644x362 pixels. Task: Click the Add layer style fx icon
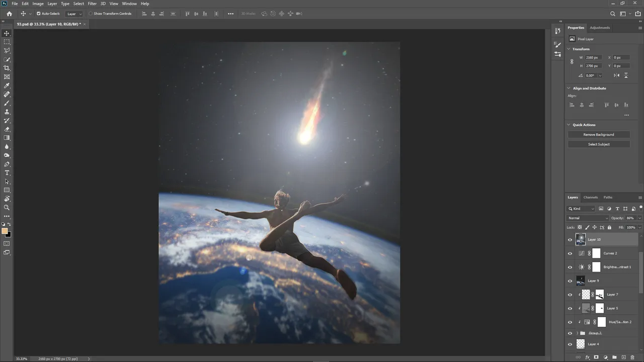[x=587, y=357]
